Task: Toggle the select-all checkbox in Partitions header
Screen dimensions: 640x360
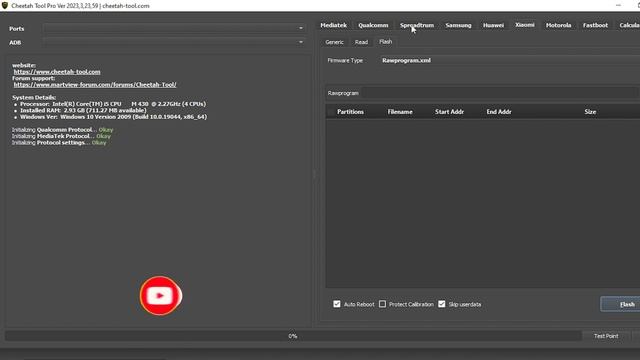Action: click(331, 112)
